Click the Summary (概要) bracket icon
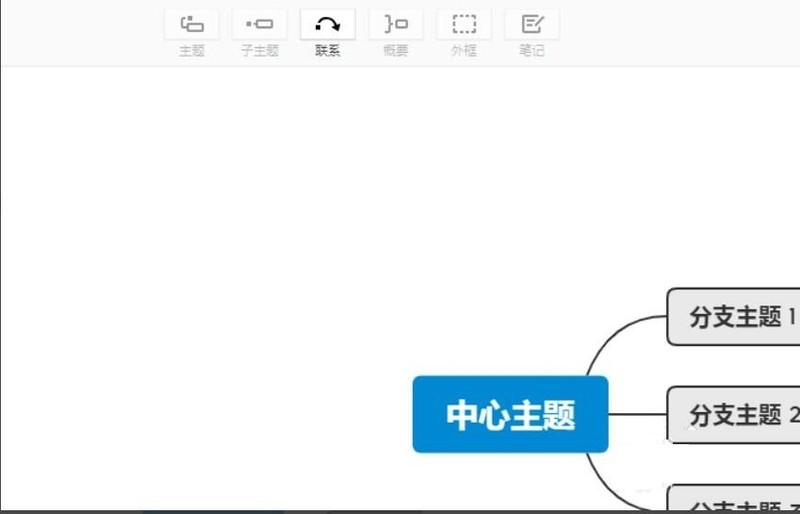800x514 pixels. point(395,24)
